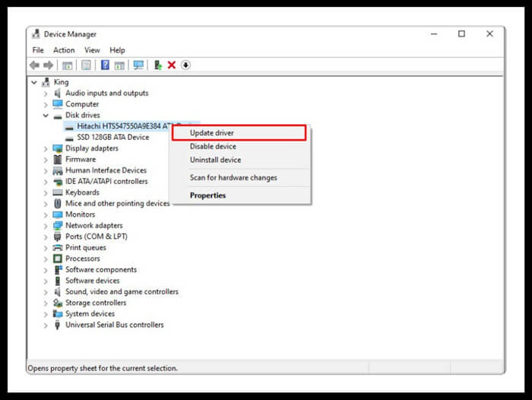The height and width of the screenshot is (400, 532).
Task: Click the Network adapters icon
Action: (58, 225)
